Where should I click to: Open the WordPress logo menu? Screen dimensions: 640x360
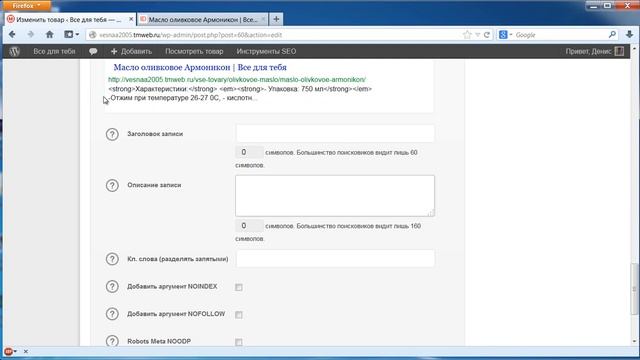pyautogui.click(x=15, y=51)
